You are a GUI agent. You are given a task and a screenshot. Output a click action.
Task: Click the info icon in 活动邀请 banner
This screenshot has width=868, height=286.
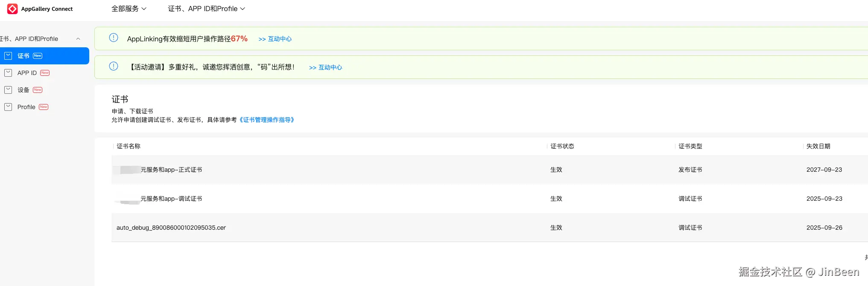114,66
